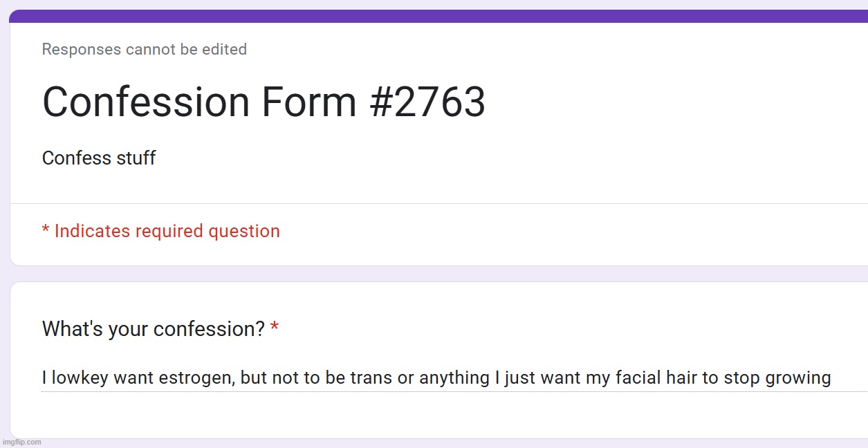Click the 'What's your confession?' question label

click(154, 329)
